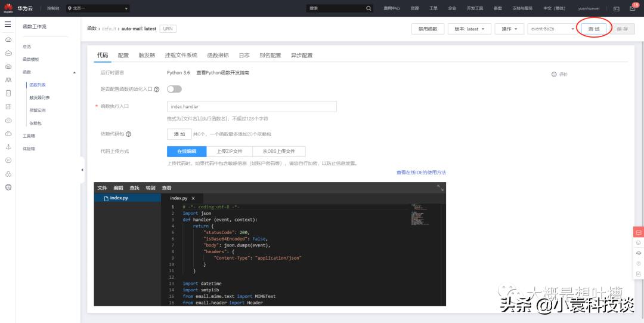Click the 函数 breadcrumb link
This screenshot has height=323, width=644.
(92, 29)
